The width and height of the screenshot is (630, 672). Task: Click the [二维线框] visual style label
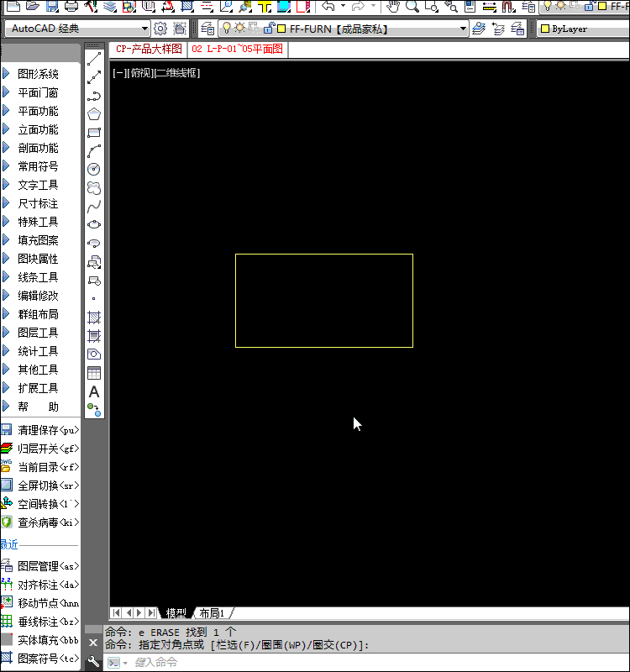177,73
